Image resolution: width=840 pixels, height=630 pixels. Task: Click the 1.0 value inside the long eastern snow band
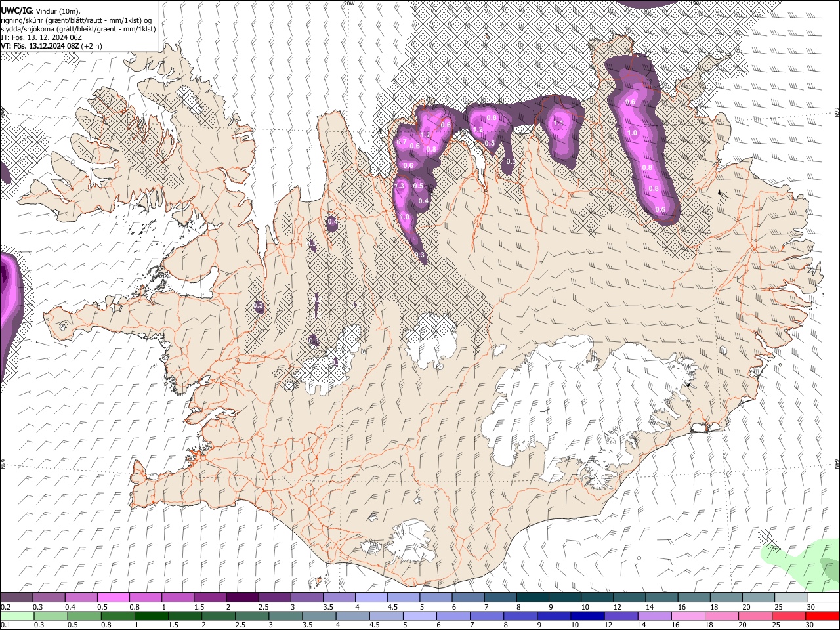tap(632, 133)
